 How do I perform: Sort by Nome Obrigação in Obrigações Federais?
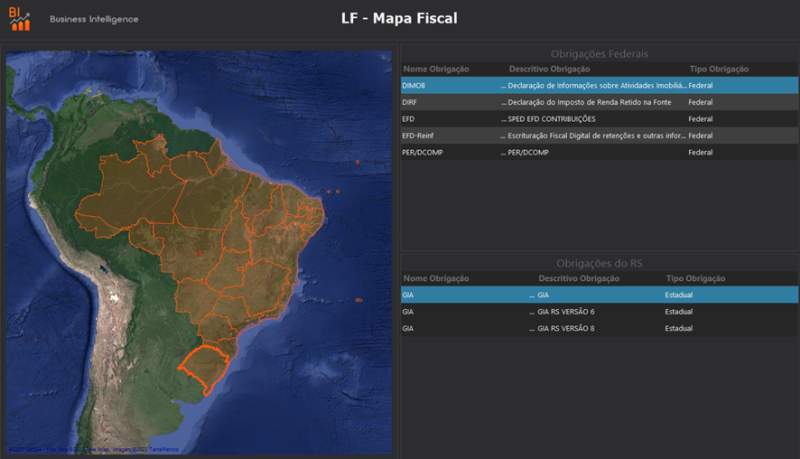(436, 69)
